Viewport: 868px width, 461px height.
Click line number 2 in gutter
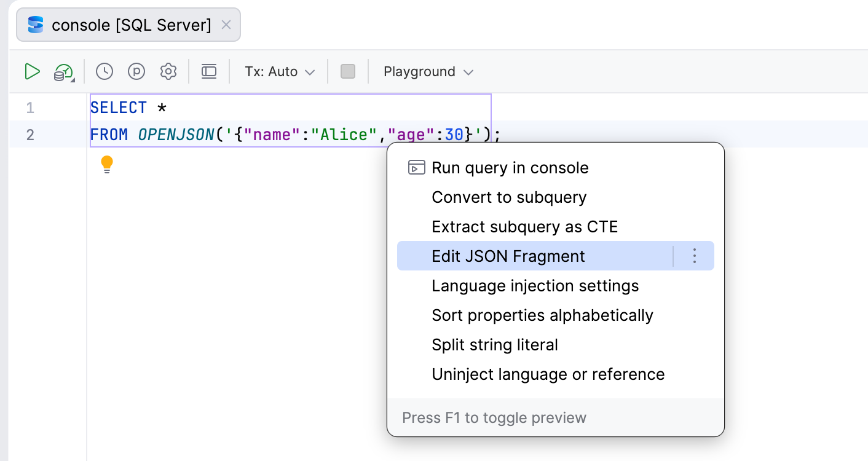(x=30, y=135)
